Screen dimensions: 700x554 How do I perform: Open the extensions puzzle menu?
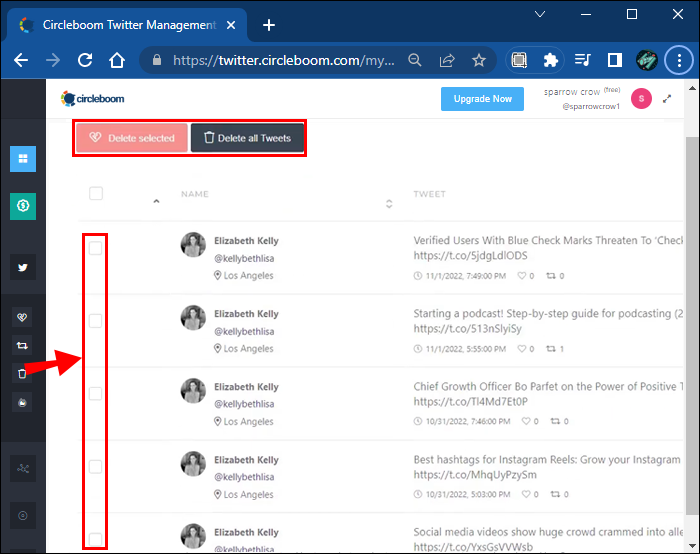(x=550, y=60)
